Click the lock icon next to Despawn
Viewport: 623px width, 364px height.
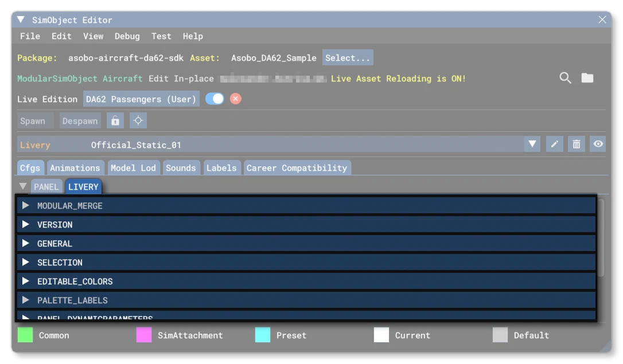click(115, 121)
